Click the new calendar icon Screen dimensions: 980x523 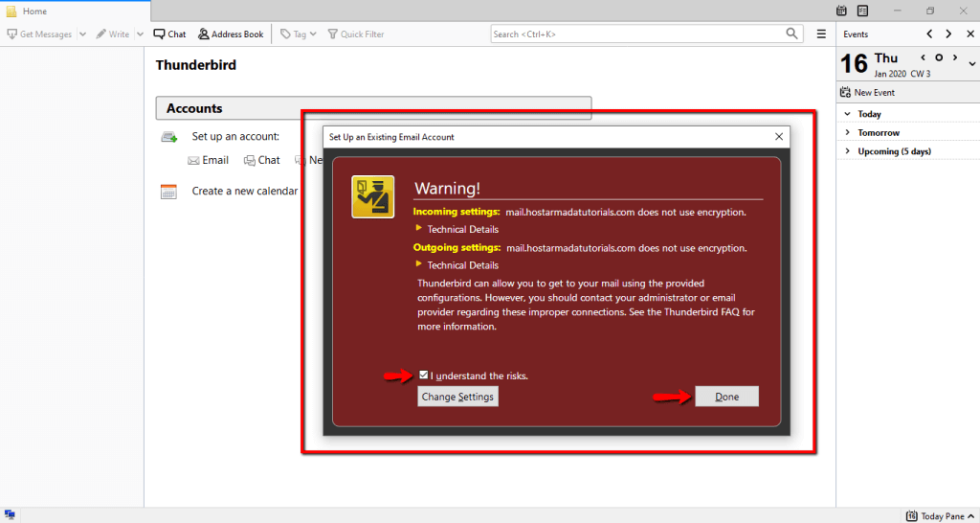(x=168, y=192)
